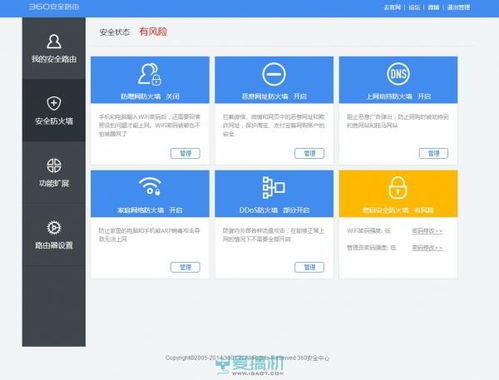Click the 密码安全防火墙 有风险 title text
The height and width of the screenshot is (380, 499).
398,210
